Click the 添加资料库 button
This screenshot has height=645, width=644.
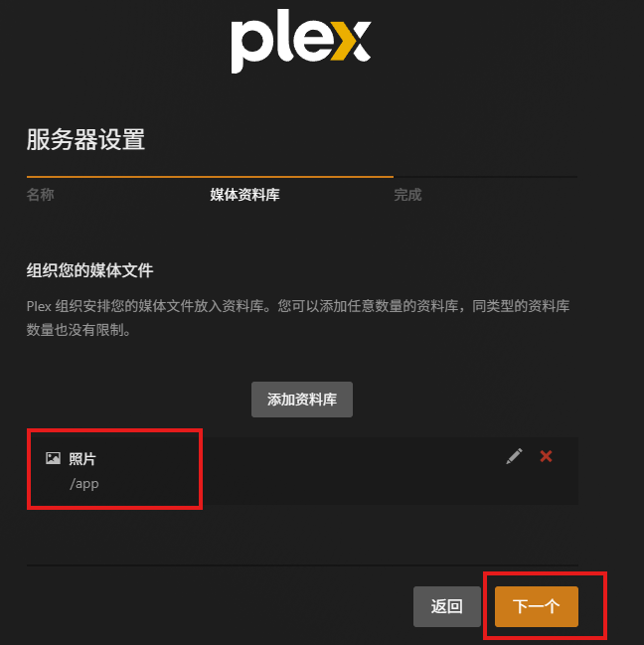pos(302,400)
